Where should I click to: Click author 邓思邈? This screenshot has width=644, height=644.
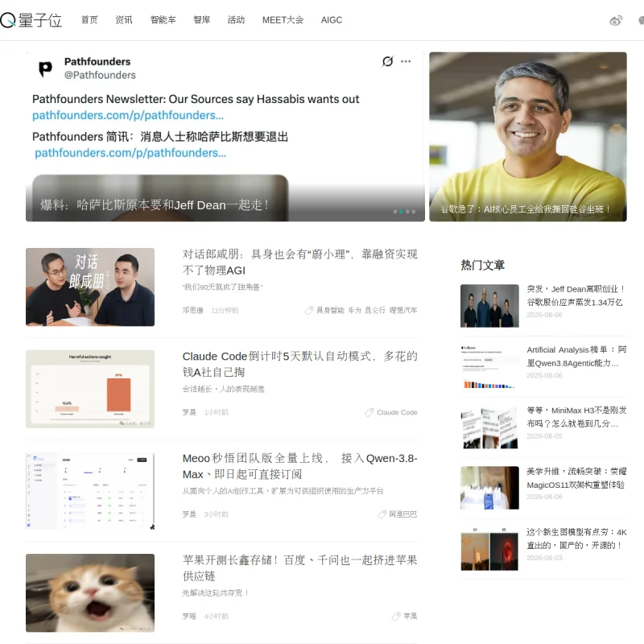(192, 310)
